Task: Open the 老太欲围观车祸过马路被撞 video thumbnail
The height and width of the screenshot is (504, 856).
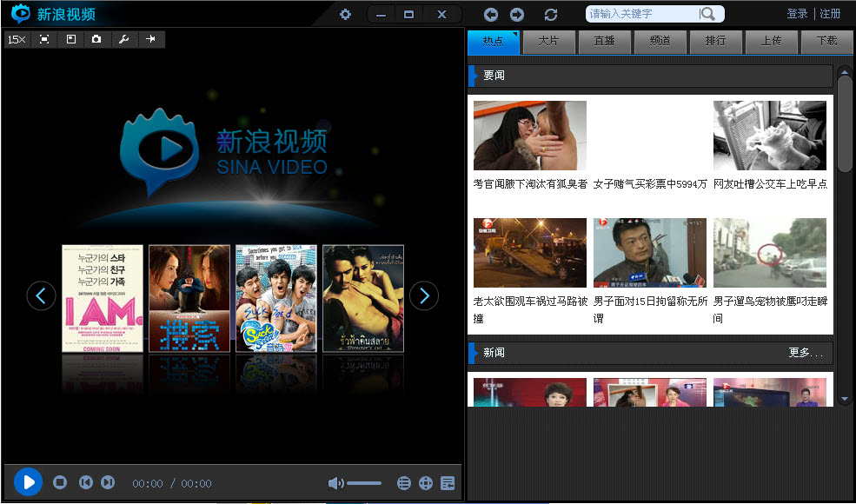Action: [530, 253]
